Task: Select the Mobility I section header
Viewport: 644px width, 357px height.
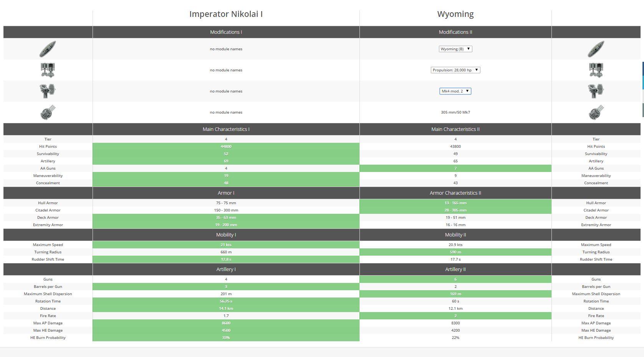Action: [x=226, y=235]
